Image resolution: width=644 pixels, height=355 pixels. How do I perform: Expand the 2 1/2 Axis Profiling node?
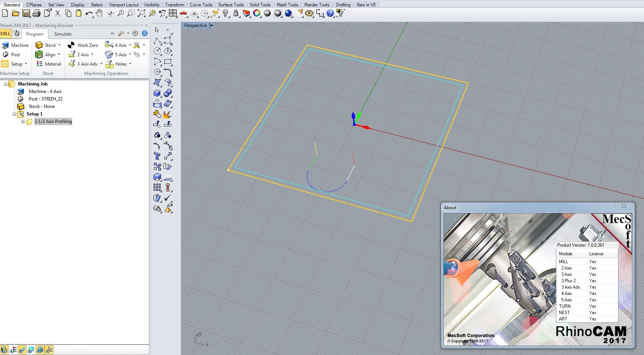tap(23, 121)
